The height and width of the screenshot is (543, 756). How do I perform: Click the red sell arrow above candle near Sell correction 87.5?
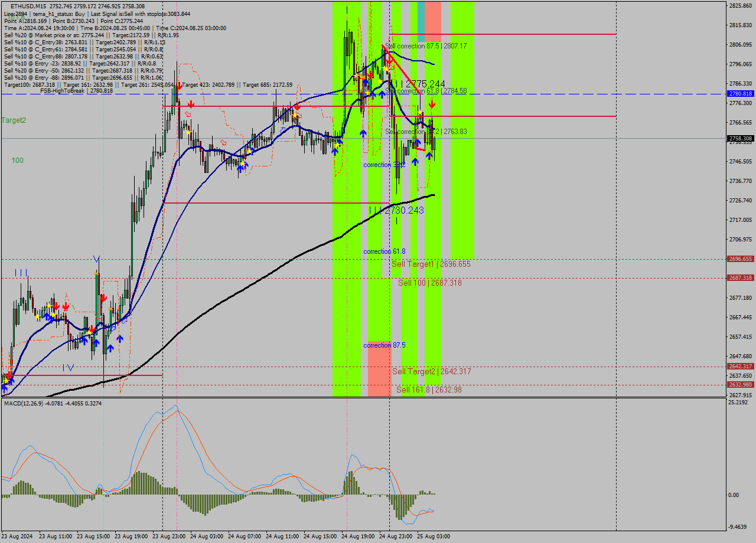[x=389, y=61]
